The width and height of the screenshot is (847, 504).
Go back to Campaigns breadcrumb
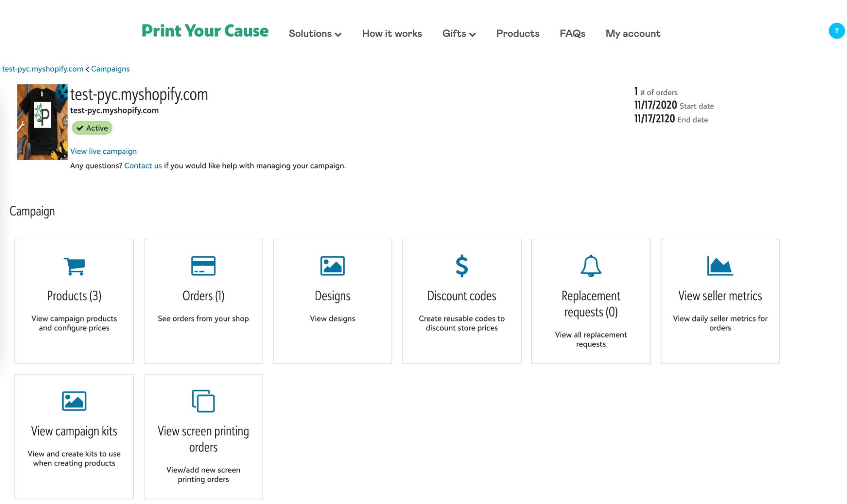pos(110,69)
